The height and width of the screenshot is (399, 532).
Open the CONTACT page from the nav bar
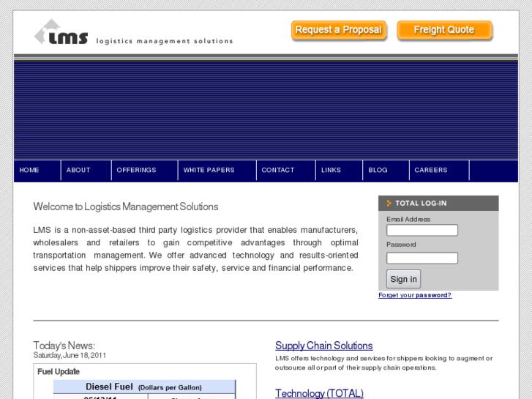pyautogui.click(x=278, y=170)
